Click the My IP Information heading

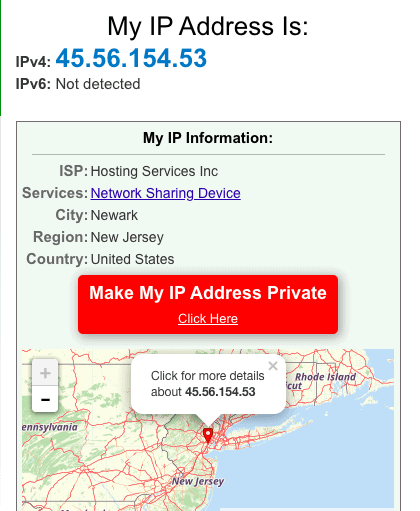pyautogui.click(x=208, y=138)
